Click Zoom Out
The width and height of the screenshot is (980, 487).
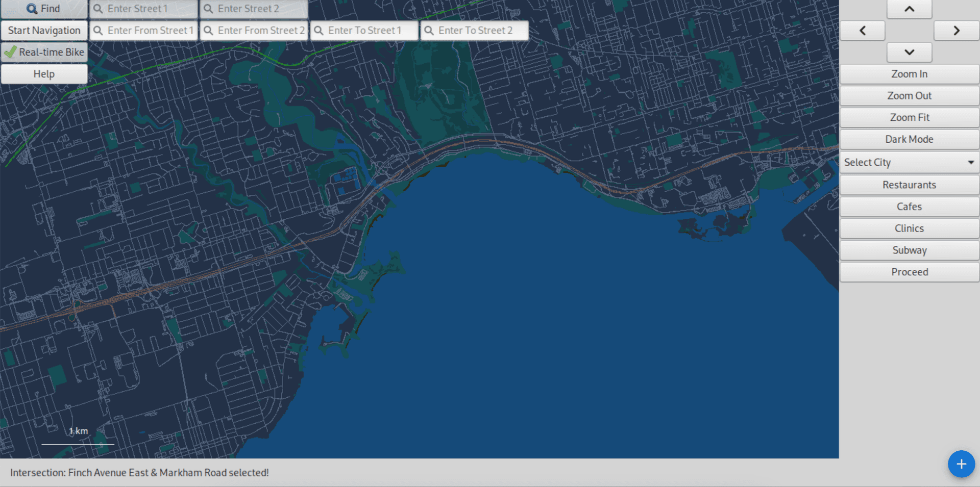tap(910, 96)
